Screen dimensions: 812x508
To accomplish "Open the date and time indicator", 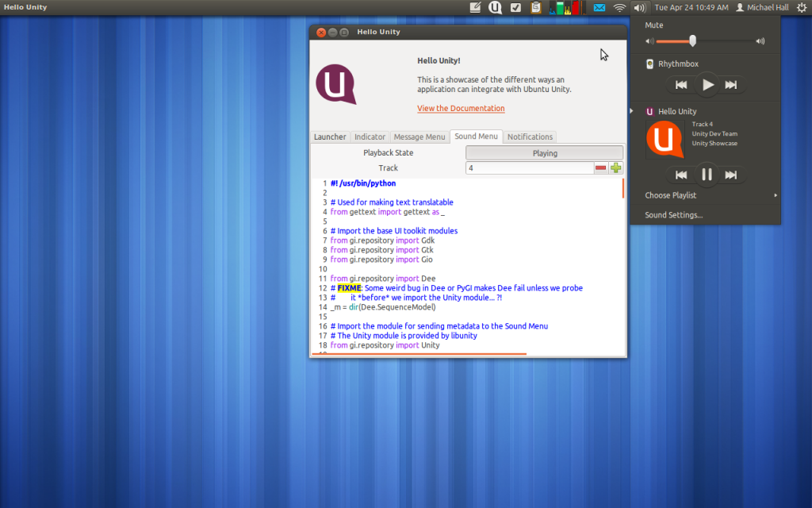I will [x=691, y=7].
